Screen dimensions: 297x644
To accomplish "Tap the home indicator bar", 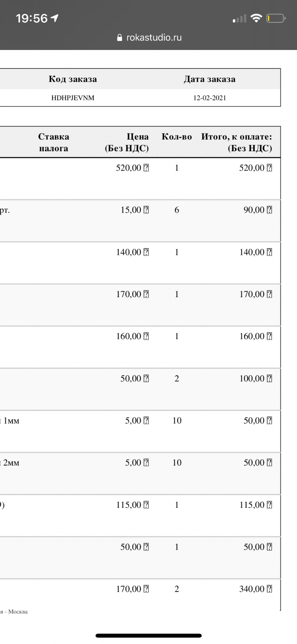I will click(x=148, y=635).
